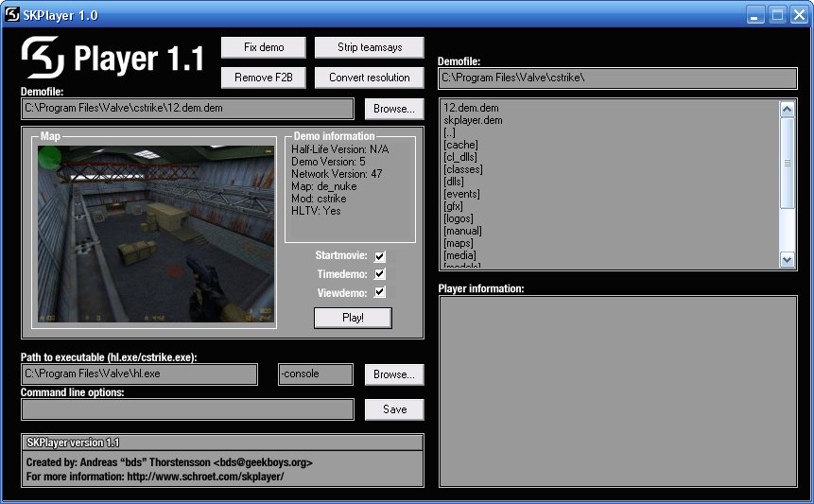
Task: Click the Command line options field
Action: (x=187, y=409)
